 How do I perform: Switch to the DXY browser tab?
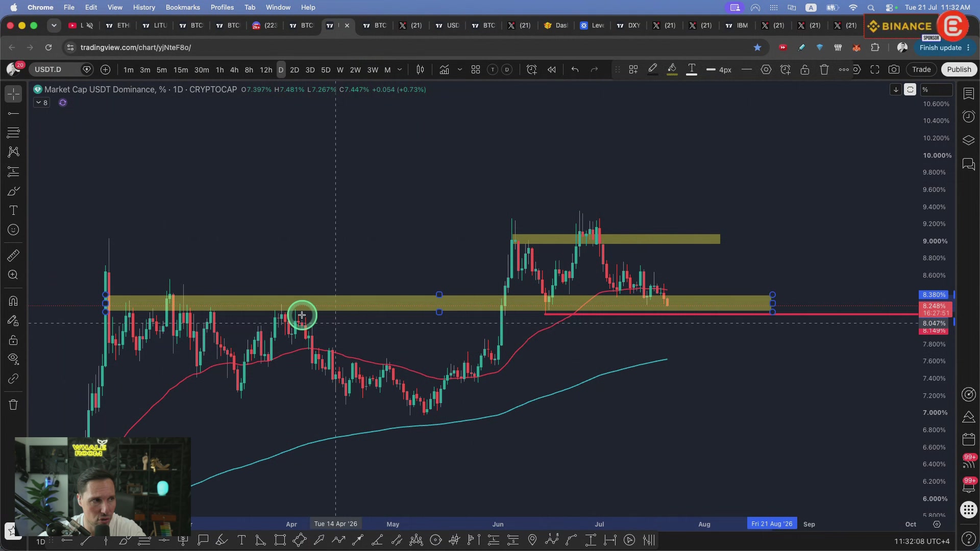[x=628, y=26]
